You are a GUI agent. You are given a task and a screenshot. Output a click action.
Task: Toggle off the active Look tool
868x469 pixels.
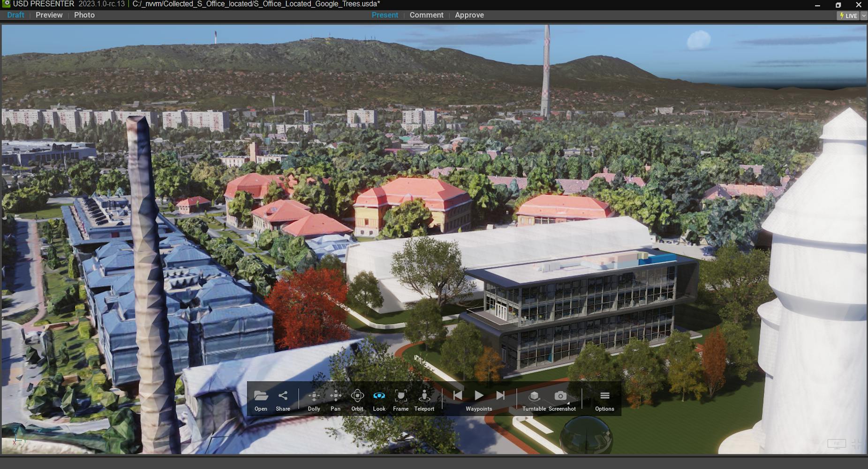click(x=379, y=396)
